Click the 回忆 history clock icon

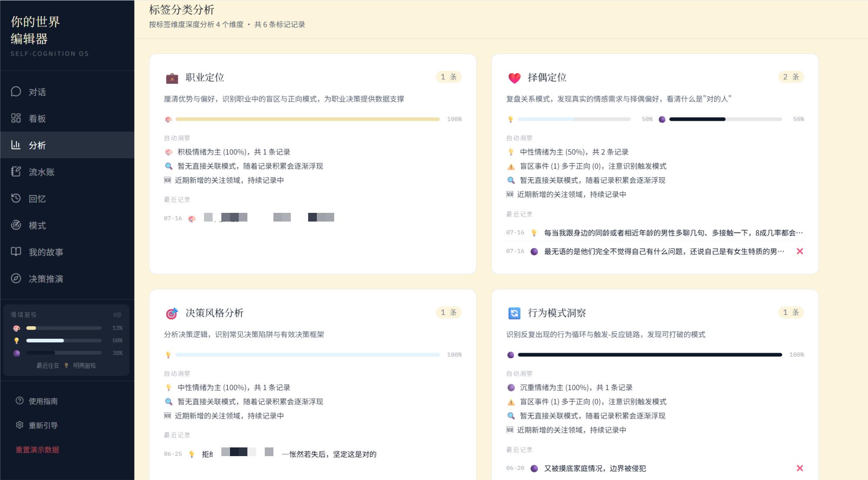point(16,198)
